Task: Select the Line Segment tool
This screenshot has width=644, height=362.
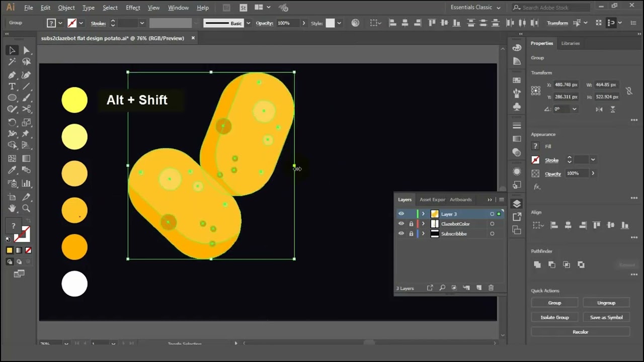Action: [x=26, y=86]
